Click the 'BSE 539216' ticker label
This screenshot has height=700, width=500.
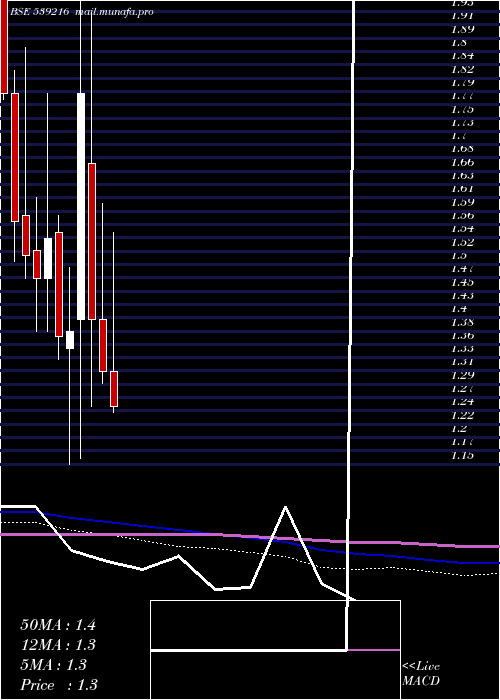coord(39,12)
